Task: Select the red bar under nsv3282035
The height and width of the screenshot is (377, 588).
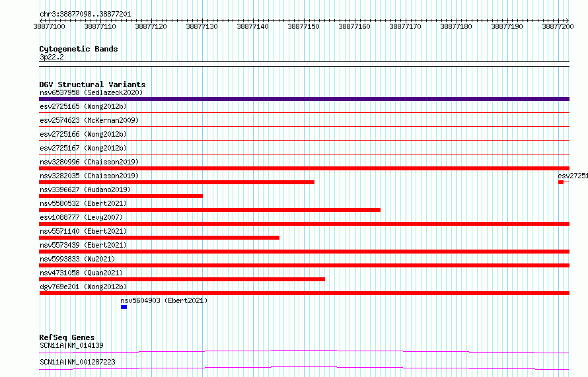Action: (176, 182)
